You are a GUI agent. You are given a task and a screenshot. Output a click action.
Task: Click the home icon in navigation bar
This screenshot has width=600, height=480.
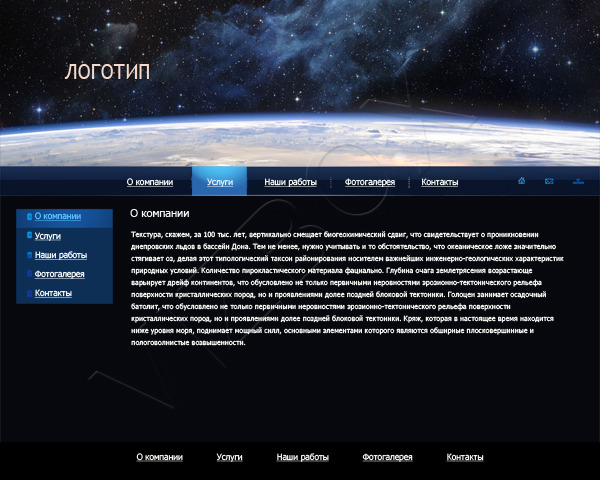coord(522,181)
